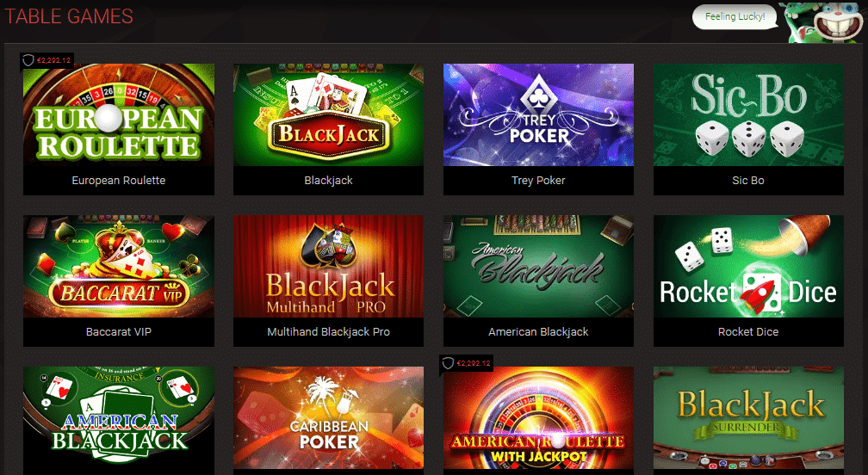Screen dimensions: 868x475
Task: Click the jackpot badge above European Roulette
Action: click(46, 60)
